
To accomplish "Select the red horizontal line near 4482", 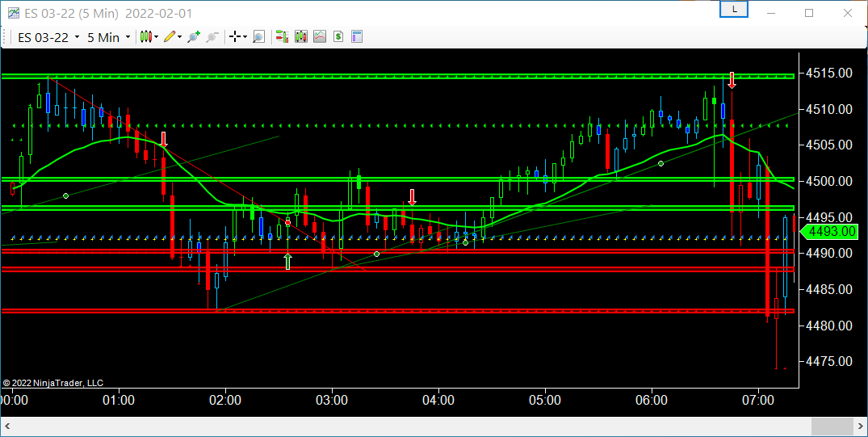I will [x=397, y=311].
